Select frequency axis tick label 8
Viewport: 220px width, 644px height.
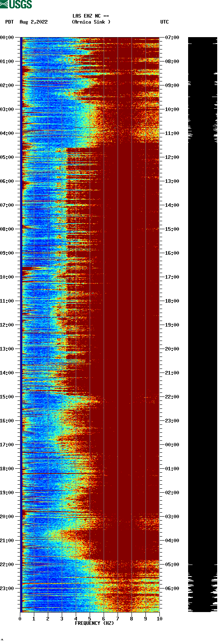pos(132,619)
